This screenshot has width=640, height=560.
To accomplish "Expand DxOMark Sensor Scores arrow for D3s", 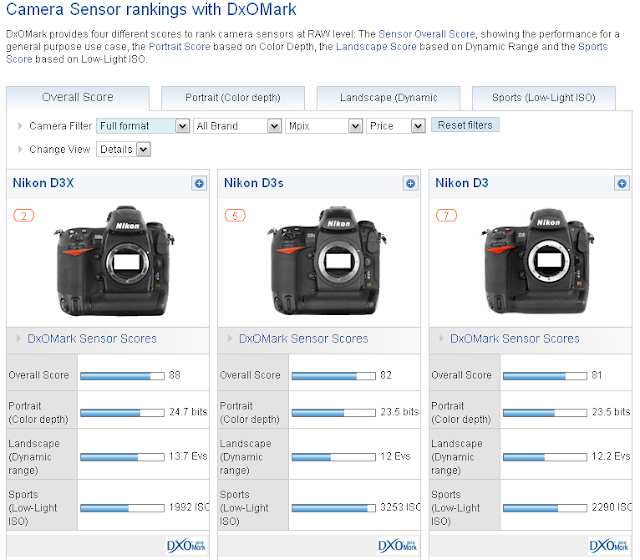I will click(230, 338).
